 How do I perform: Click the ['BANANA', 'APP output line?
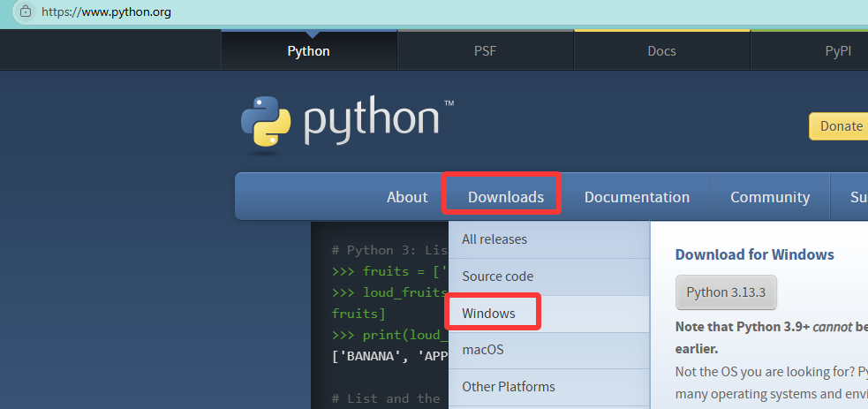coord(389,356)
